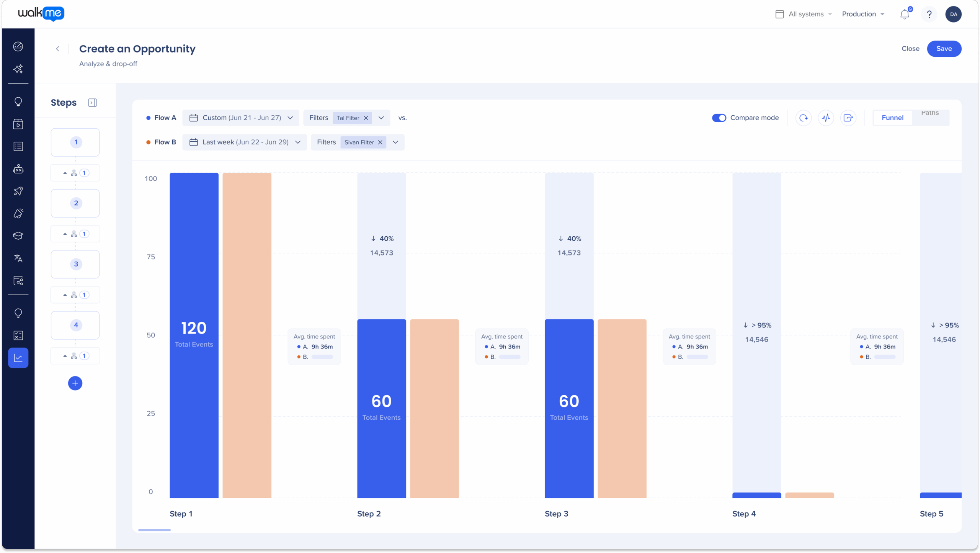
Task: Collapse the Steps panel icon
Action: coord(92,103)
